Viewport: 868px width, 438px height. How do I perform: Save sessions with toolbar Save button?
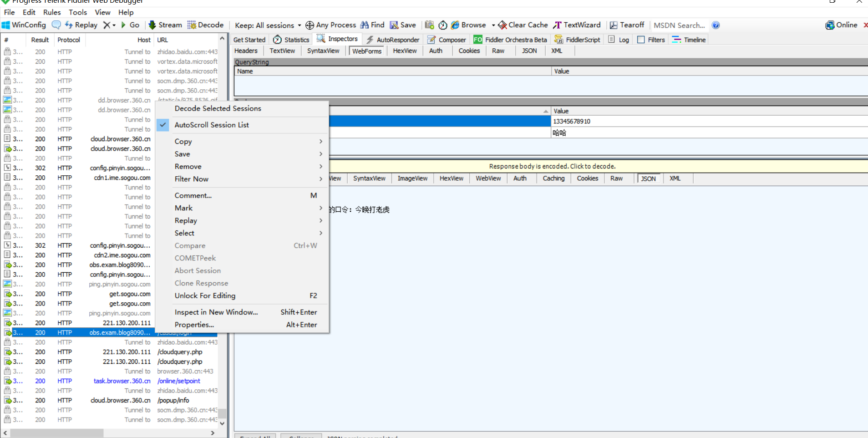click(x=403, y=25)
